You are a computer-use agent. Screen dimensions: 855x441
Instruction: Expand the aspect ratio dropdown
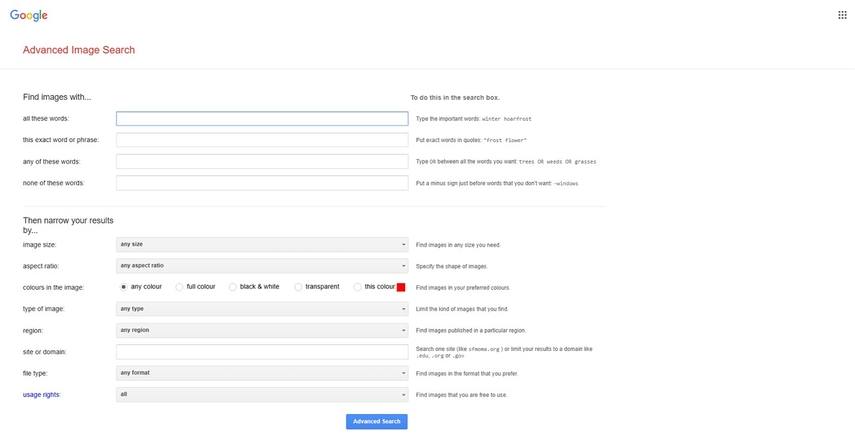pos(262,266)
